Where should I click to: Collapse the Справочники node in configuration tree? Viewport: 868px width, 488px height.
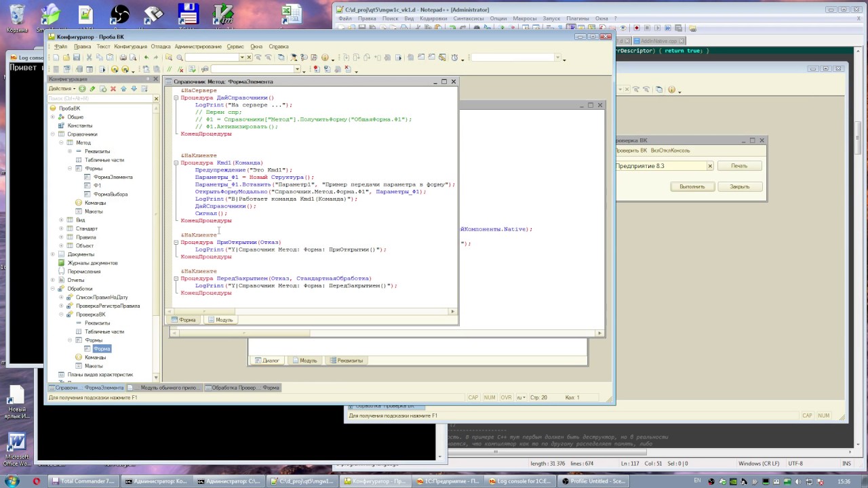coord(53,134)
